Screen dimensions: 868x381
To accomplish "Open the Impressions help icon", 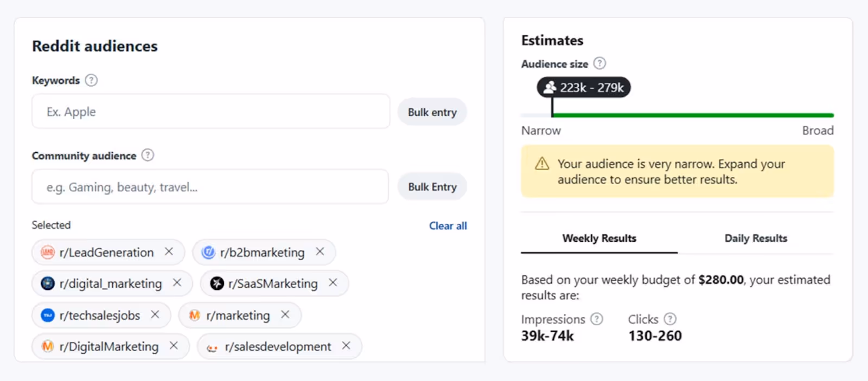I will tap(597, 319).
